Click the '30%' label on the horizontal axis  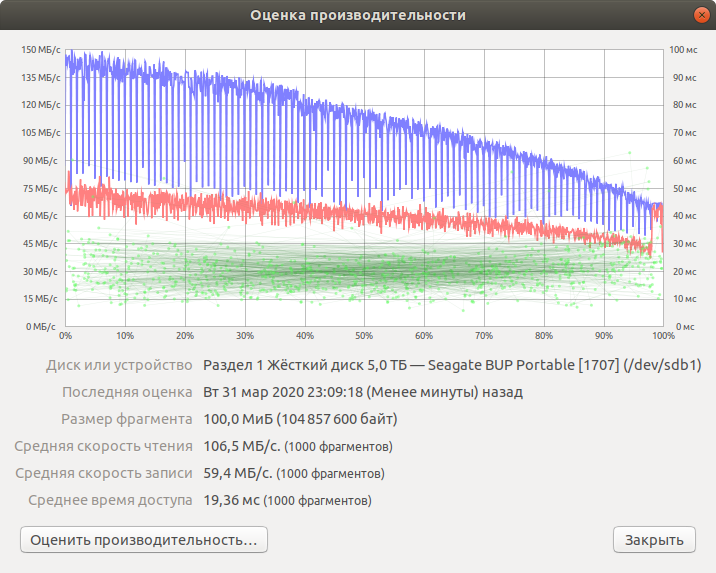245,336
